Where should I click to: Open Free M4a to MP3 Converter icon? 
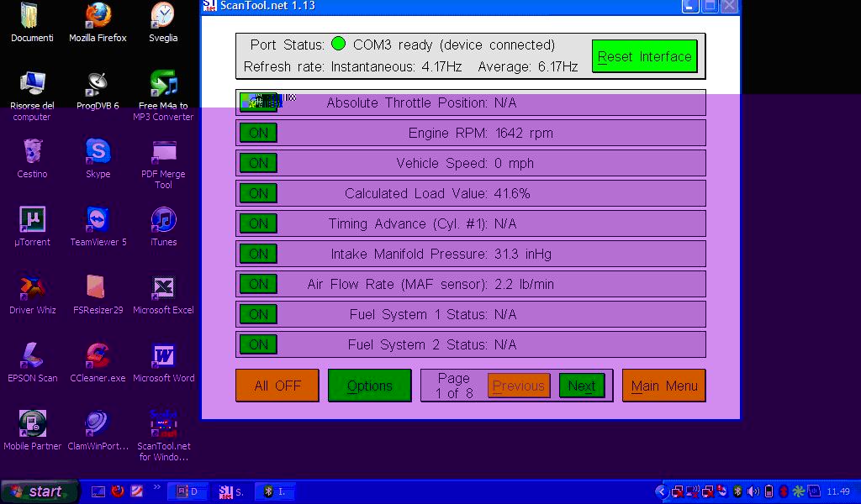point(163,96)
